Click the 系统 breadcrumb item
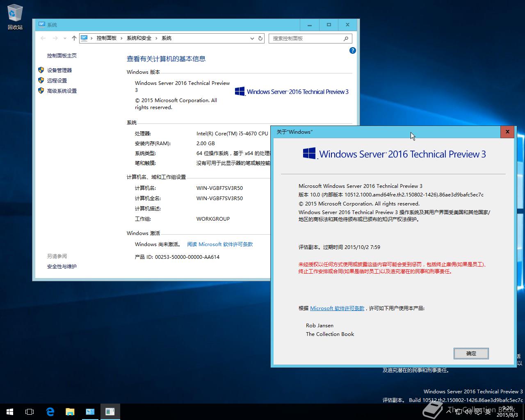The width and height of the screenshot is (525, 420). coord(167,38)
